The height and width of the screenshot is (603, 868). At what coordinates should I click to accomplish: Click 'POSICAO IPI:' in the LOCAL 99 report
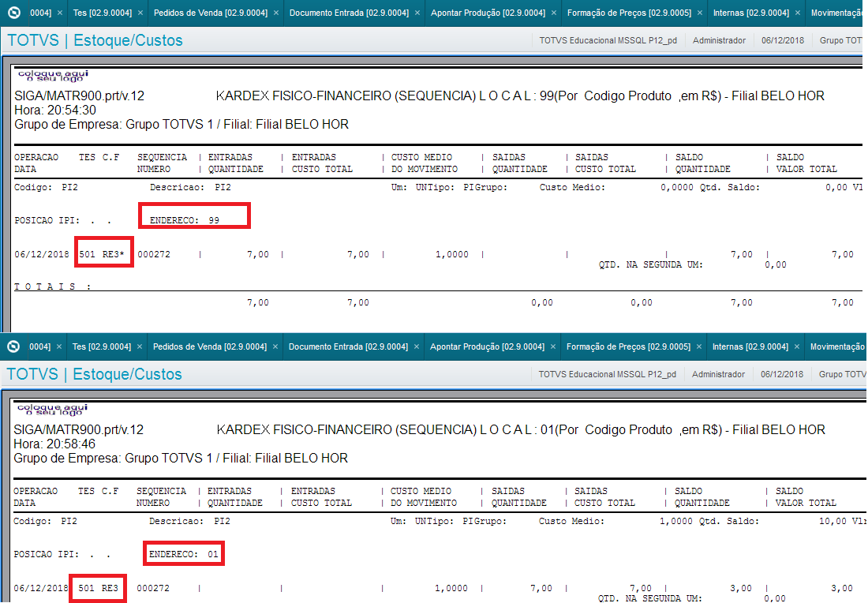[47, 220]
